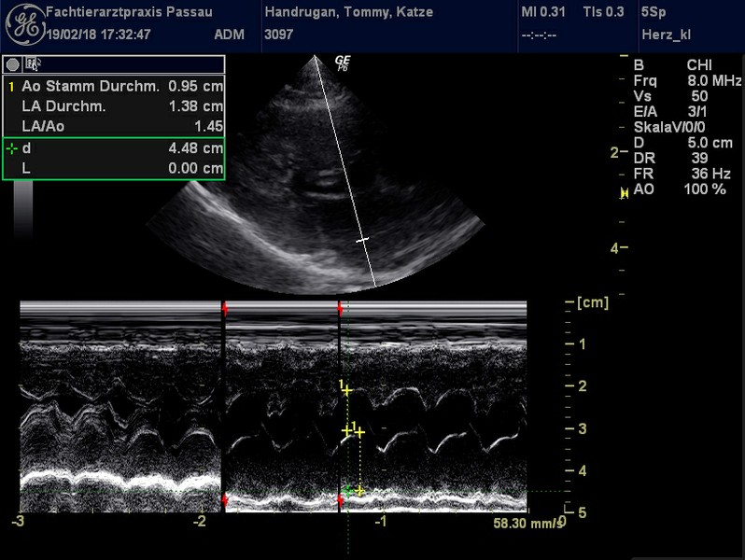
Task: Select the LA/Ao ratio label
Action: click(x=43, y=126)
